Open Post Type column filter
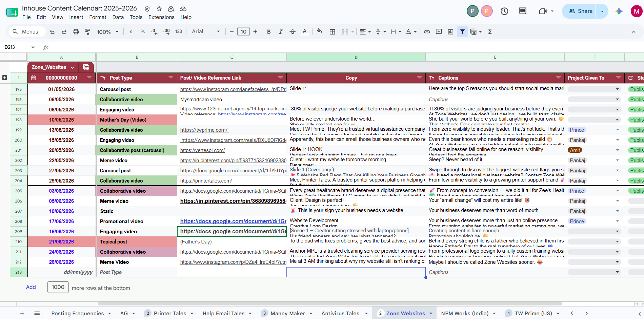This screenshot has height=319, width=644. click(x=171, y=78)
